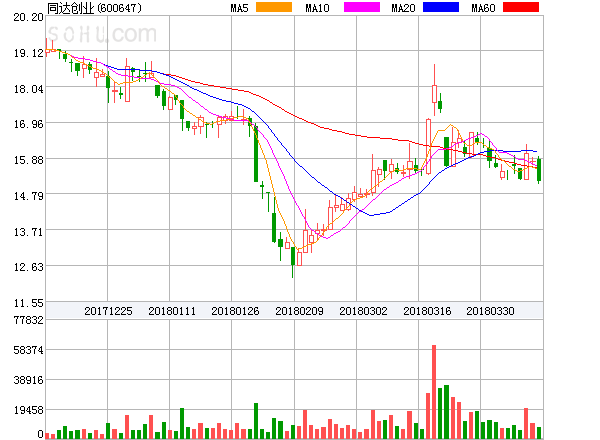Click the 16.96 price axis label
Screen dimensions: 600x440
(28, 124)
